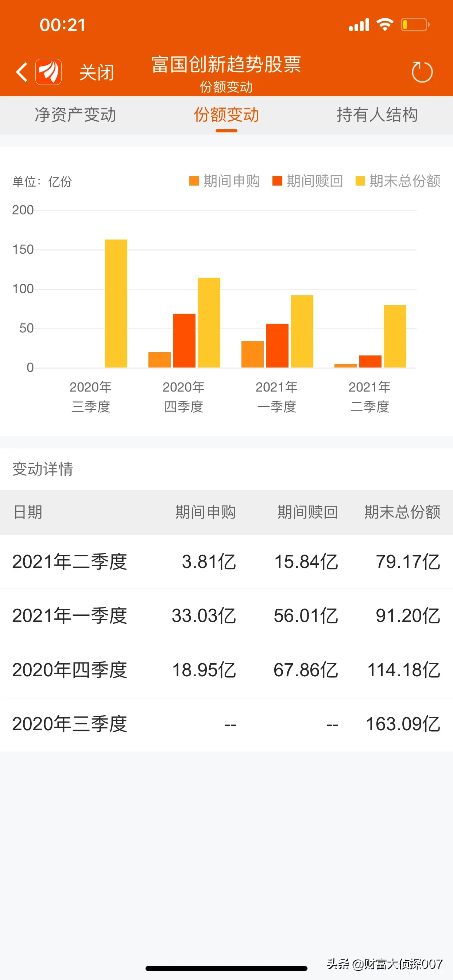Tap the 00:21 status bar clock
Image resolution: width=453 pixels, height=980 pixels.
[63, 25]
